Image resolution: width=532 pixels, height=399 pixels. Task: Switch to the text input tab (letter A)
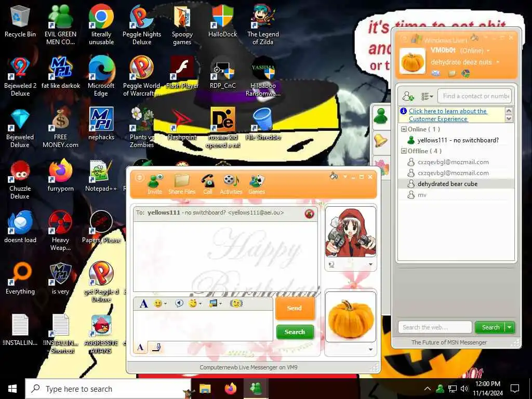[140, 348]
